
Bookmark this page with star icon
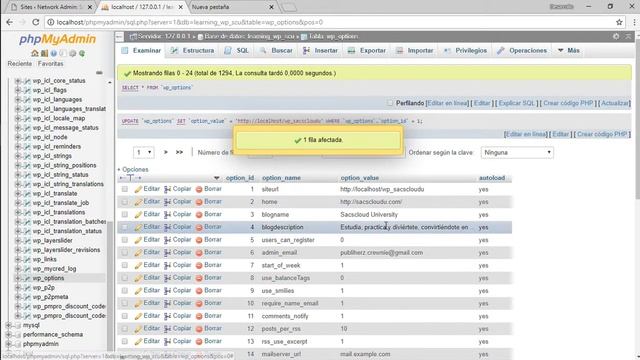click(619, 22)
